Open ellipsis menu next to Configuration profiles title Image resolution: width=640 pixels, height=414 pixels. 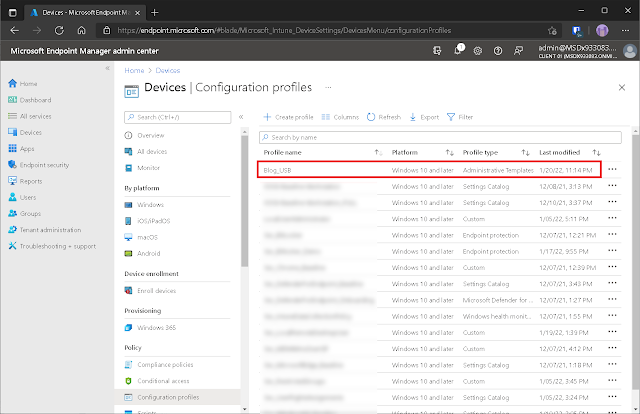click(x=328, y=87)
